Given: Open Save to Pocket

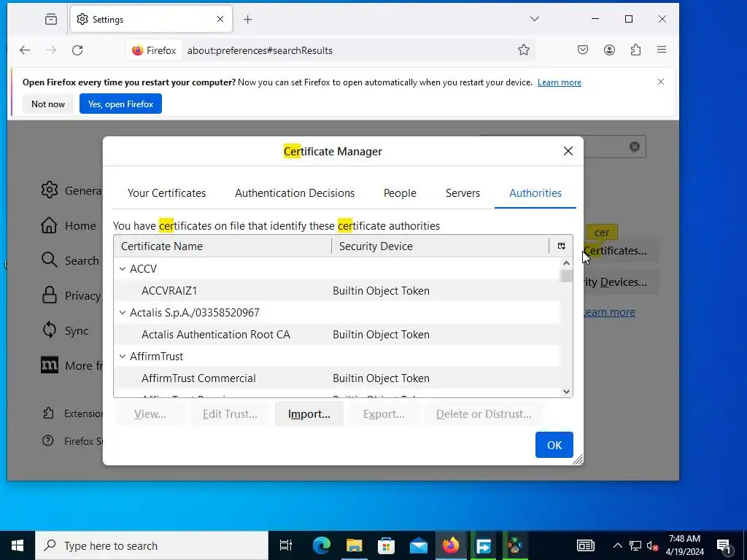Looking at the screenshot, I should pos(583,50).
